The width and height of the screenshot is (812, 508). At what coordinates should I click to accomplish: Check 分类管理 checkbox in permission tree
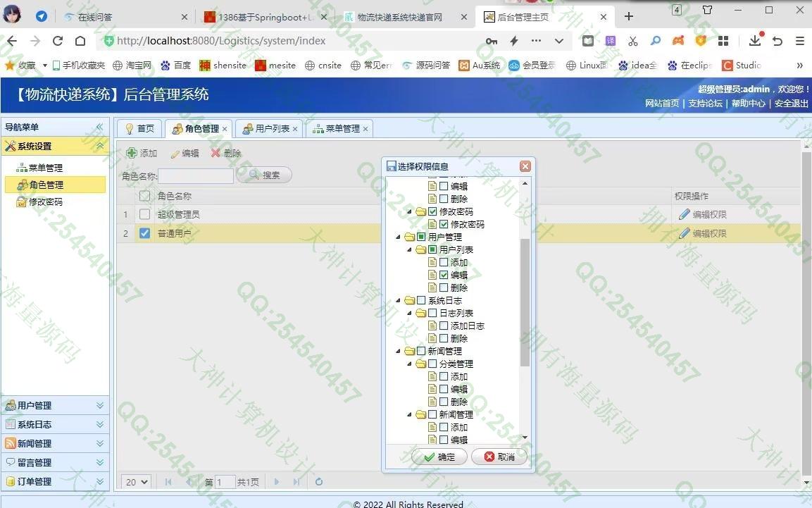pyautogui.click(x=433, y=364)
